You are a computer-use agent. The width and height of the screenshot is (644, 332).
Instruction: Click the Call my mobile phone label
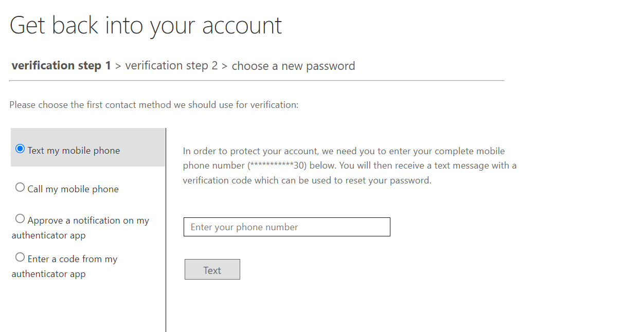[x=73, y=189]
